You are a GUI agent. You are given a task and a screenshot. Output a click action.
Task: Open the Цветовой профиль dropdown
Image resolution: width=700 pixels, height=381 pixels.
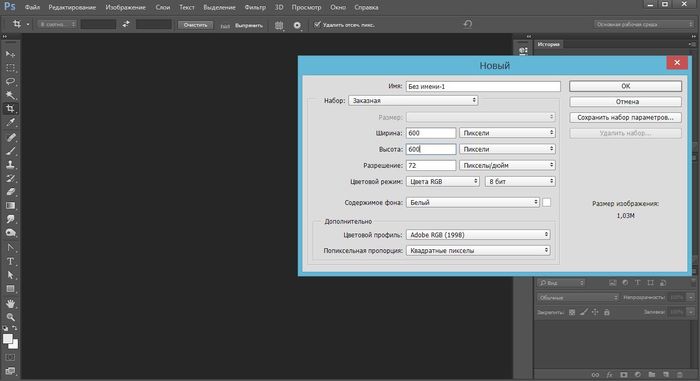click(x=478, y=234)
